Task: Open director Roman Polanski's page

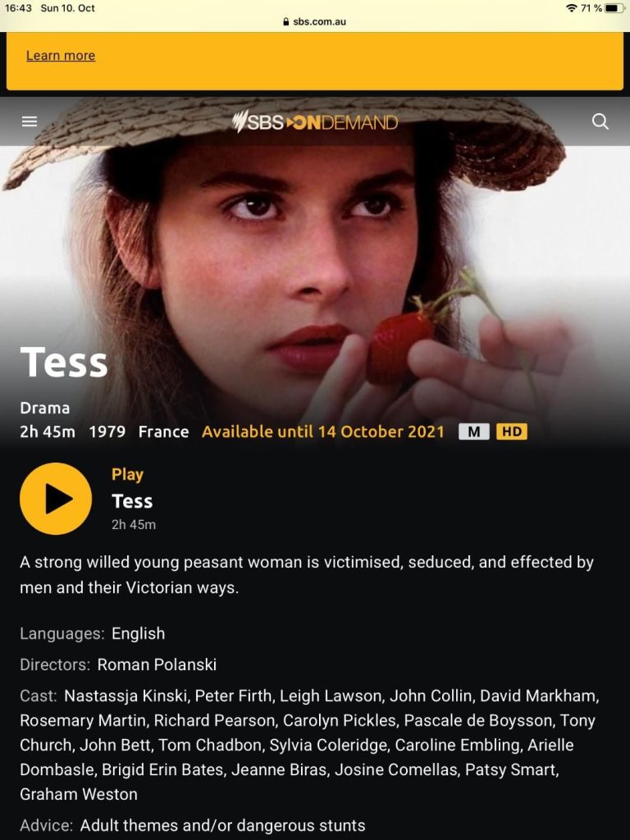Action: click(x=157, y=664)
